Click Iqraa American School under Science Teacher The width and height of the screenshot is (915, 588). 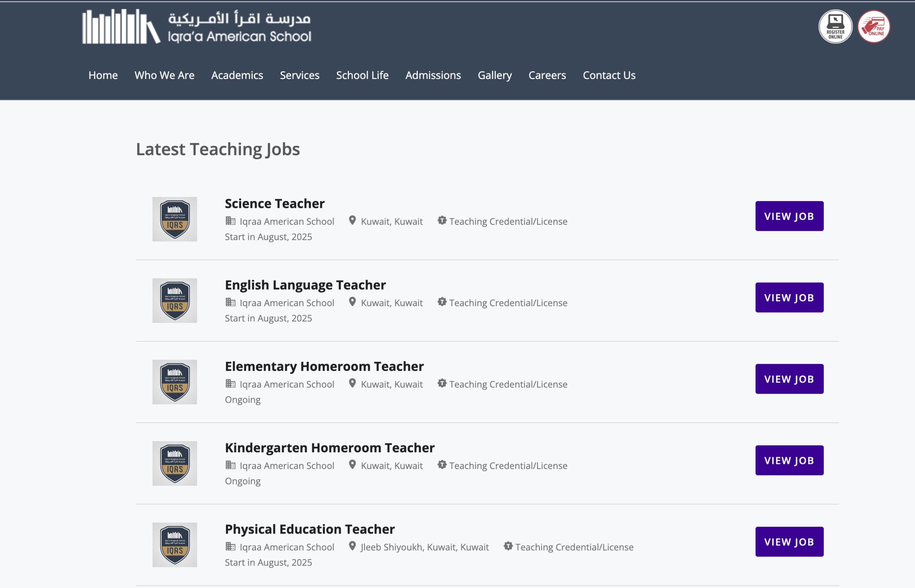pyautogui.click(x=287, y=221)
